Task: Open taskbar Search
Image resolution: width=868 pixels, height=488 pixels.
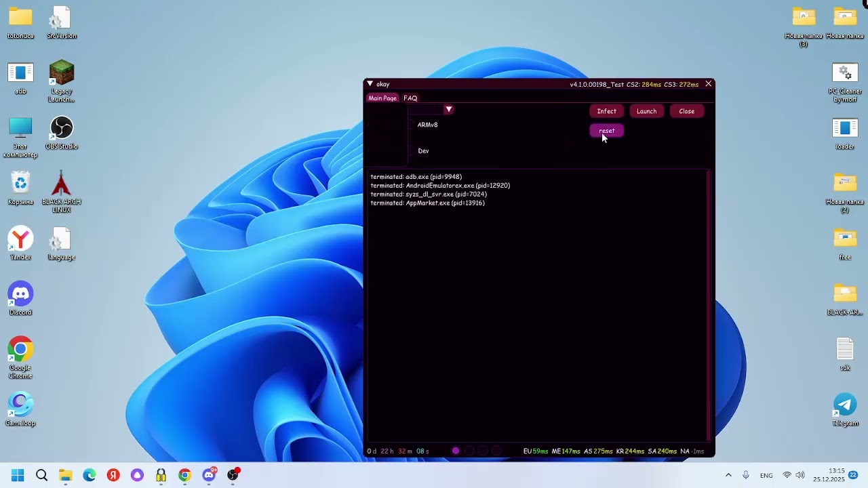Action: click(41, 475)
